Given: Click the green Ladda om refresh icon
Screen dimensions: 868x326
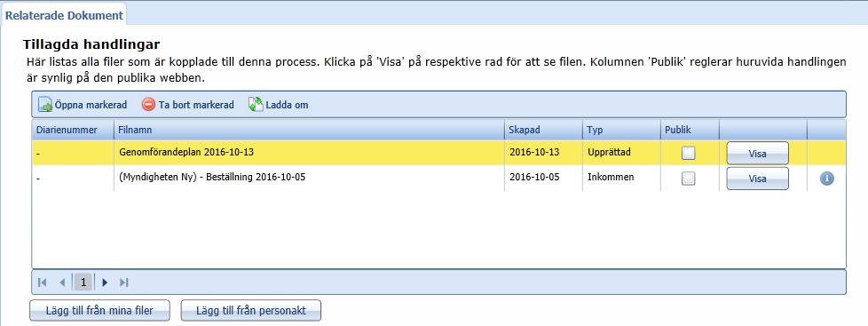Looking at the screenshot, I should pyautogui.click(x=256, y=104).
